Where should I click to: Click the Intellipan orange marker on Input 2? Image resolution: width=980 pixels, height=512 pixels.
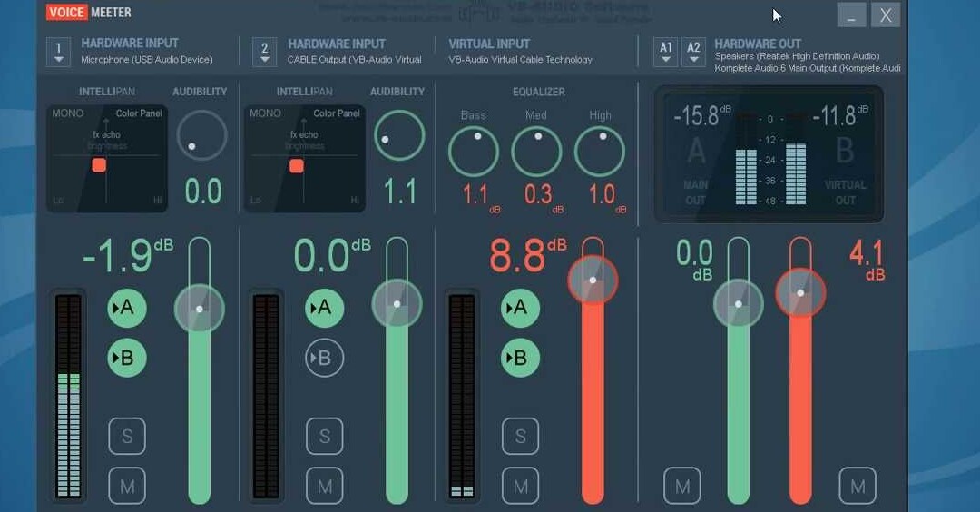[296, 165]
